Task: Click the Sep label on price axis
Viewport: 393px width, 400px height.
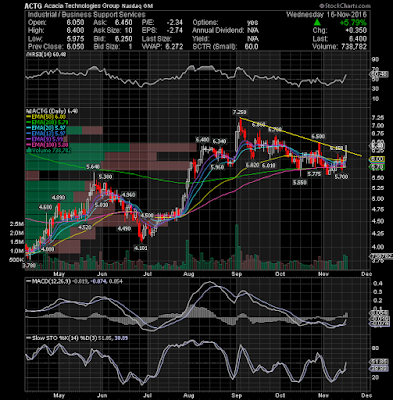Action: point(236,274)
